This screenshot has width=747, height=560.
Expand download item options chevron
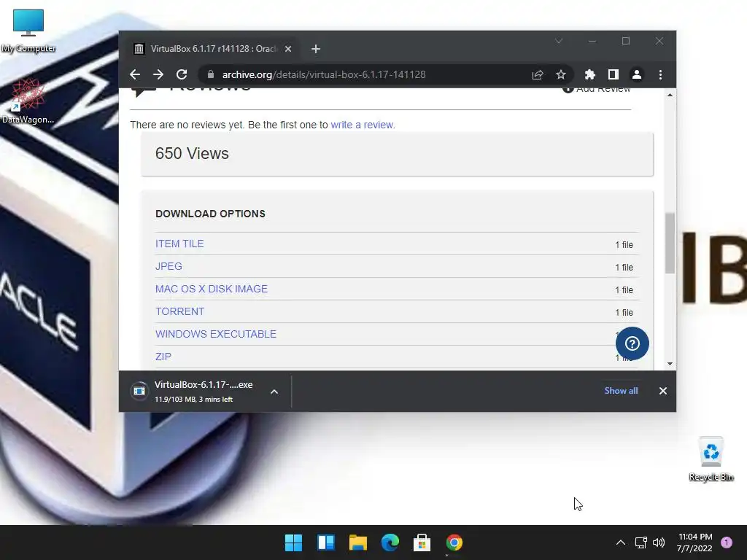coord(274,392)
